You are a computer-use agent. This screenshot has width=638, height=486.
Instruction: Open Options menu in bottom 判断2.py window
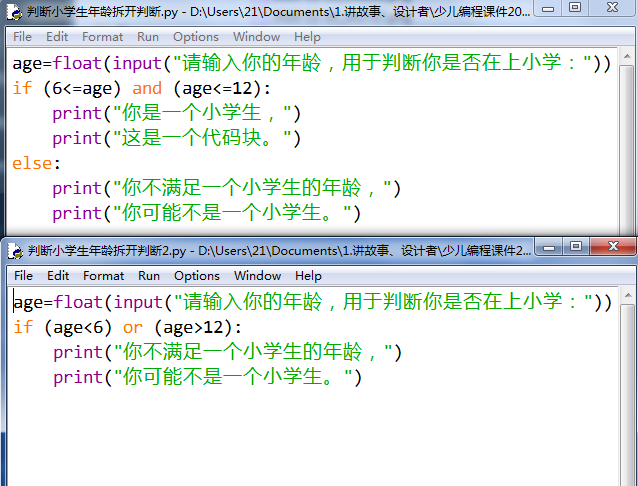pyautogui.click(x=197, y=276)
